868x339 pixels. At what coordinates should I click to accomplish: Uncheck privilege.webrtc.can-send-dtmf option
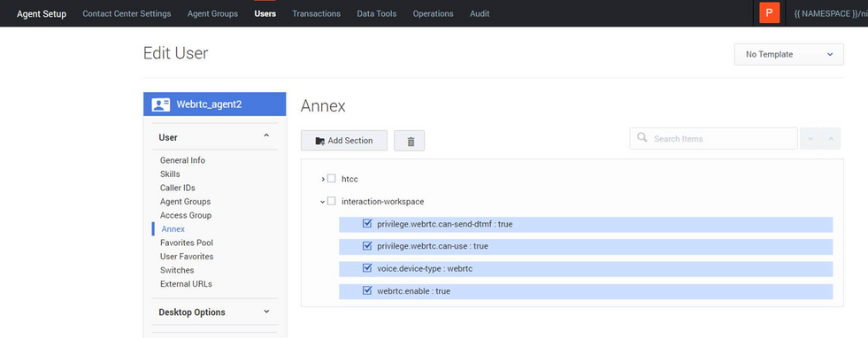pos(366,224)
